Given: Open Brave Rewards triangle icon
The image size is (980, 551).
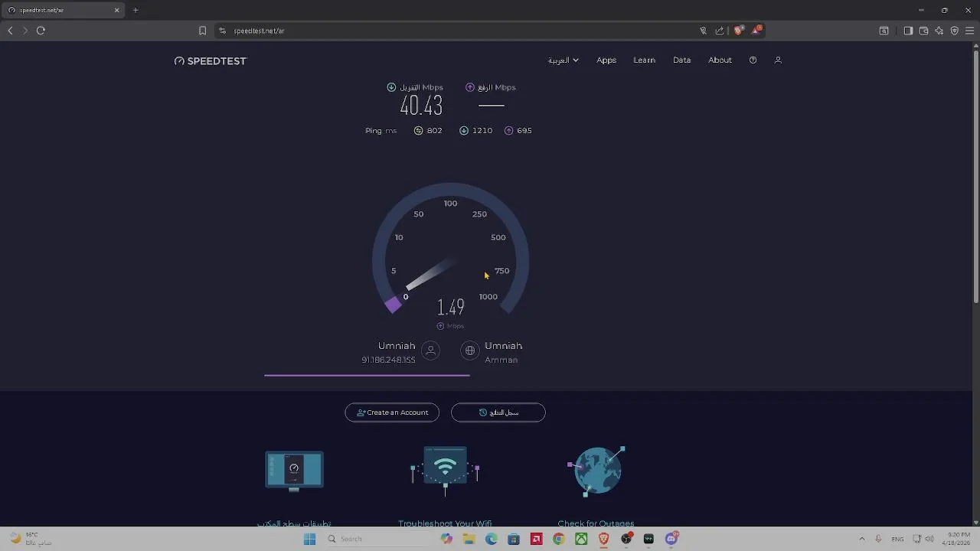Looking at the screenshot, I should (756, 30).
